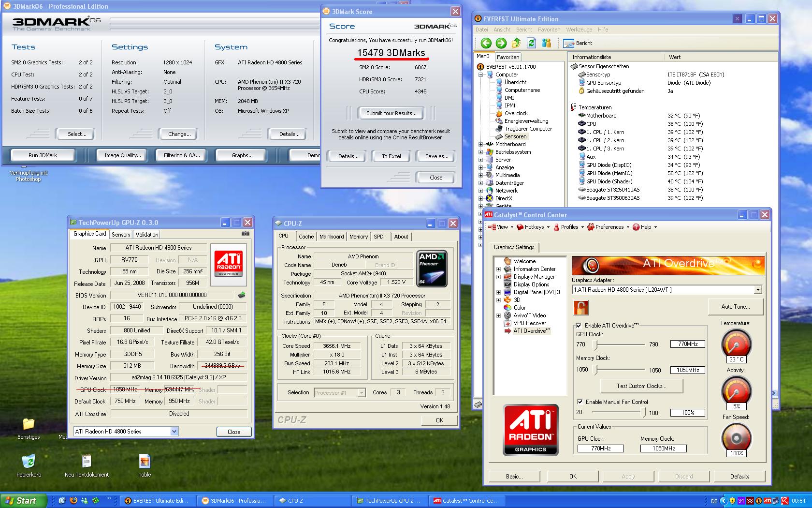Screen dimensions: 812x508
Task: Click Test Custom Clocks button
Action: coord(641,386)
